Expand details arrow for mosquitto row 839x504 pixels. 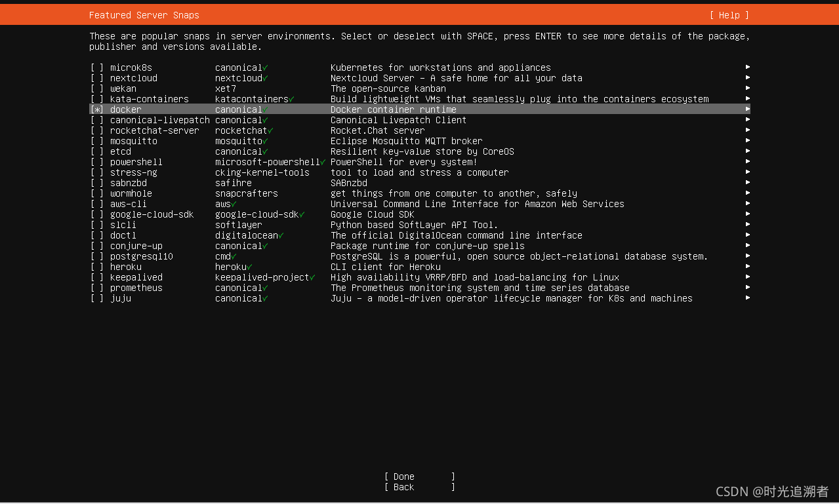(748, 140)
